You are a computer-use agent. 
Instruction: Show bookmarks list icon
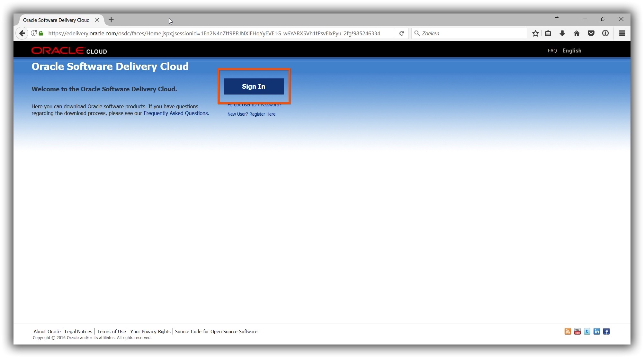click(548, 33)
